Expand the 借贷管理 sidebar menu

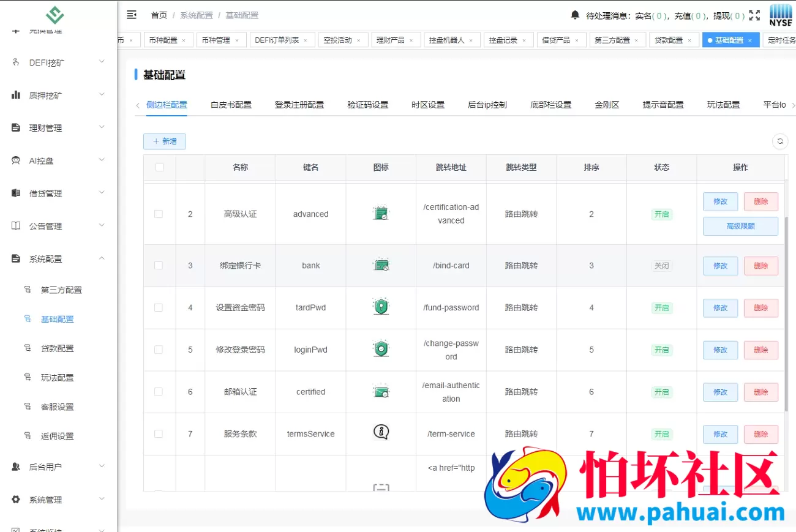pyautogui.click(x=58, y=193)
